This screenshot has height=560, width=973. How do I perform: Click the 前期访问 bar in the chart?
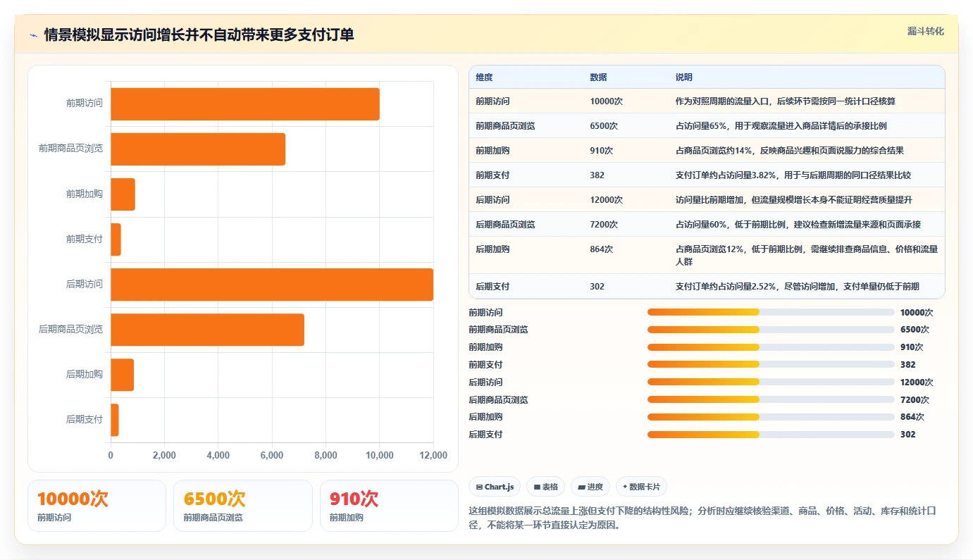click(245, 104)
